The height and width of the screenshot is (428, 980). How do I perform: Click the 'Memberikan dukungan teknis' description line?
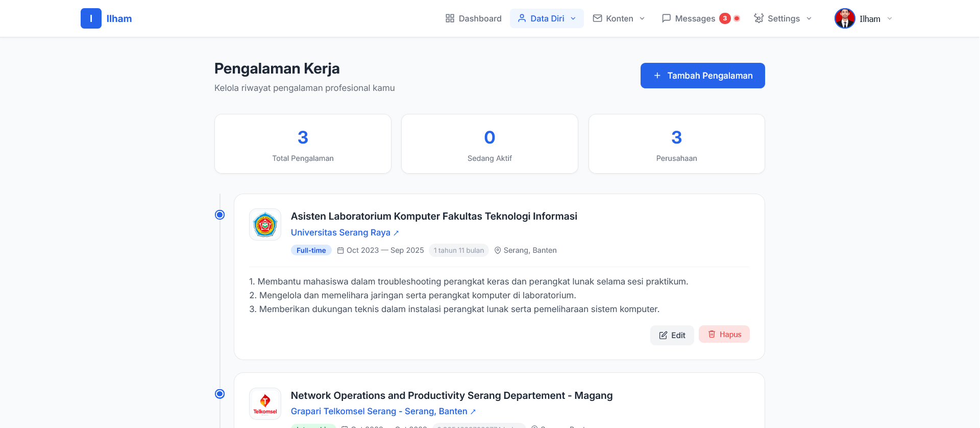[454, 309]
